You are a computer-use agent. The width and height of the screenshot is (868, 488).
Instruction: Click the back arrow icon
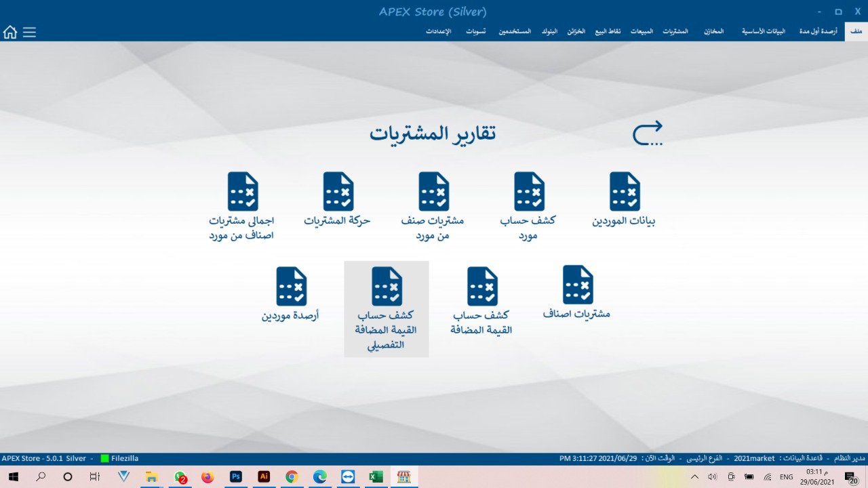pyautogui.click(x=647, y=134)
